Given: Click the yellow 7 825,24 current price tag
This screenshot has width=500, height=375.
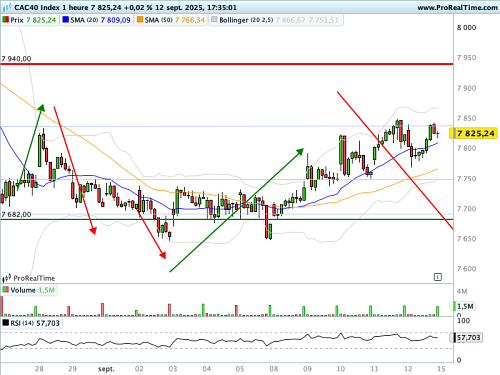Looking at the screenshot, I should tap(473, 133).
